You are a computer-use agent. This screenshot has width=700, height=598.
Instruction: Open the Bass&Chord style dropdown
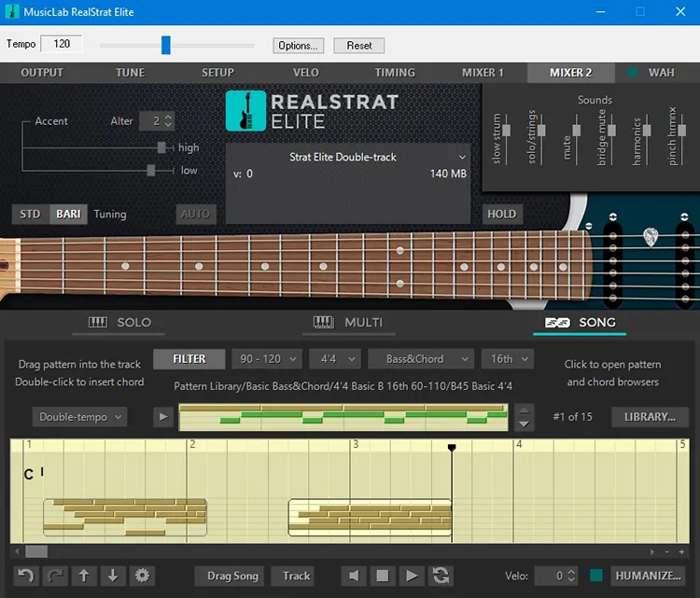[421, 359]
